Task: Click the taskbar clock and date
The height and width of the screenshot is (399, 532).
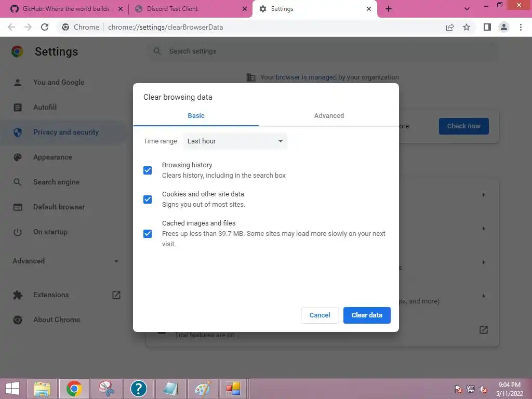Action: tap(509, 389)
